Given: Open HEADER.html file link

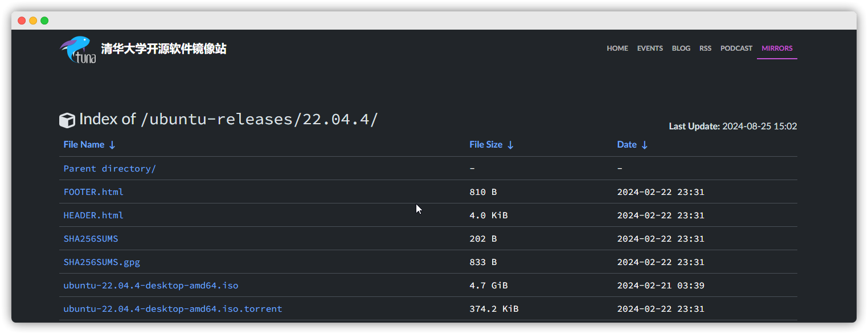Looking at the screenshot, I should tap(93, 215).
